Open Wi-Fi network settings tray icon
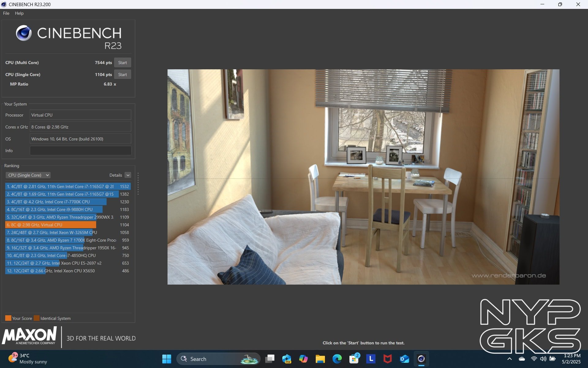Viewport: 588px width, 368px height. click(x=534, y=359)
